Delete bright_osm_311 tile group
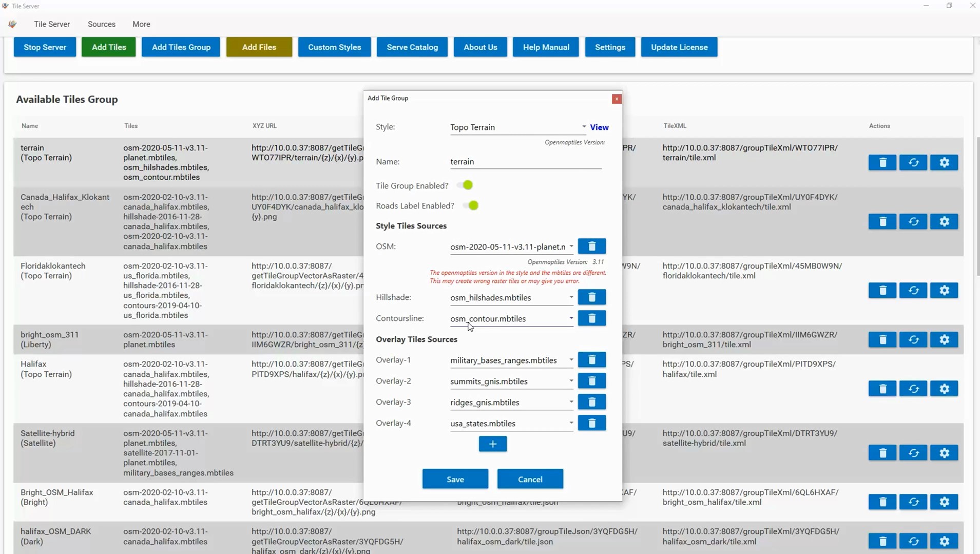The width and height of the screenshot is (980, 554). [x=882, y=340]
